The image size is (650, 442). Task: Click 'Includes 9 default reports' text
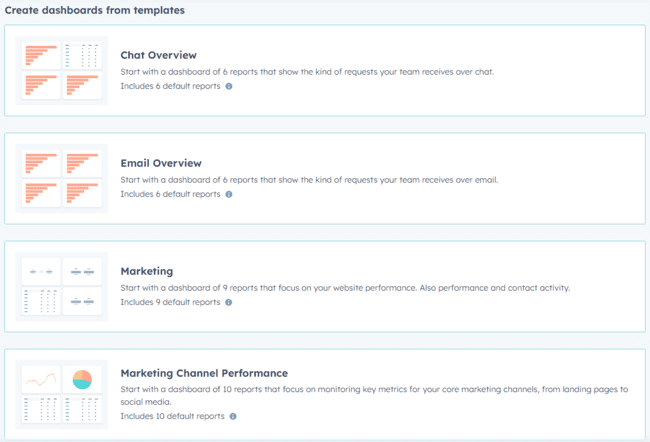[170, 302]
